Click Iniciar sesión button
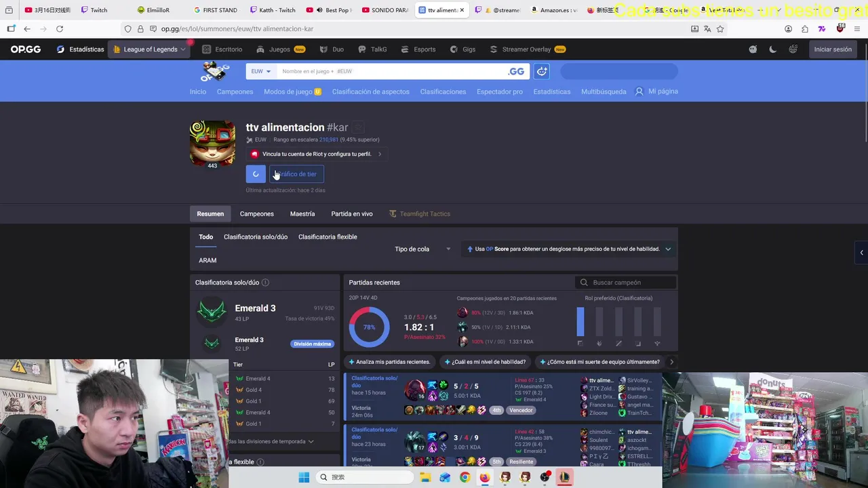The height and width of the screenshot is (488, 868). pyautogui.click(x=833, y=49)
